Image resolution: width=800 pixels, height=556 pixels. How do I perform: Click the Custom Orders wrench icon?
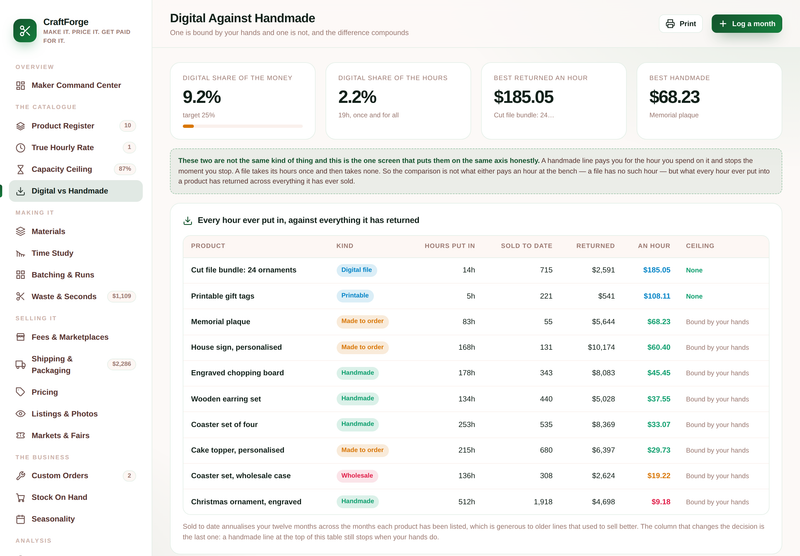[x=20, y=475]
